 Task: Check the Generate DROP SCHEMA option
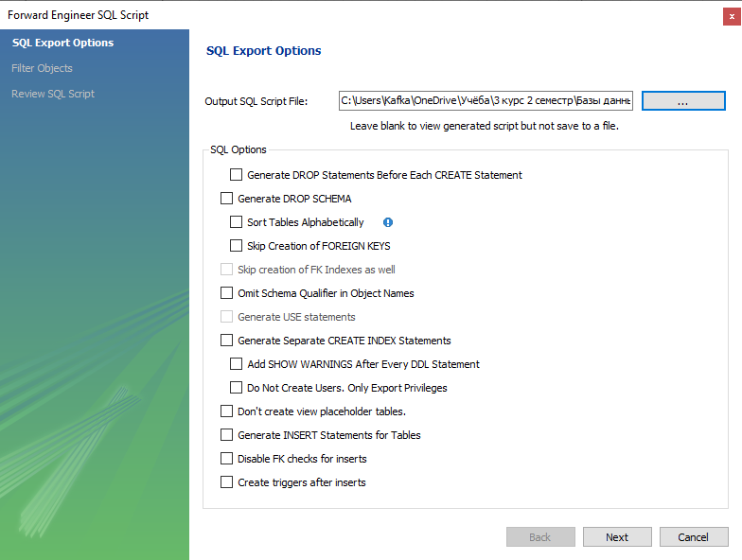[x=227, y=199]
